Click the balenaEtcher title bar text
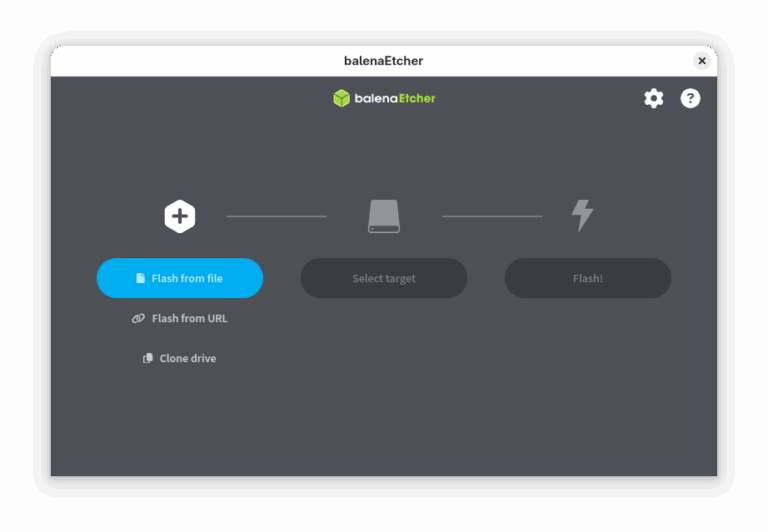This screenshot has width=768, height=532. [384, 61]
